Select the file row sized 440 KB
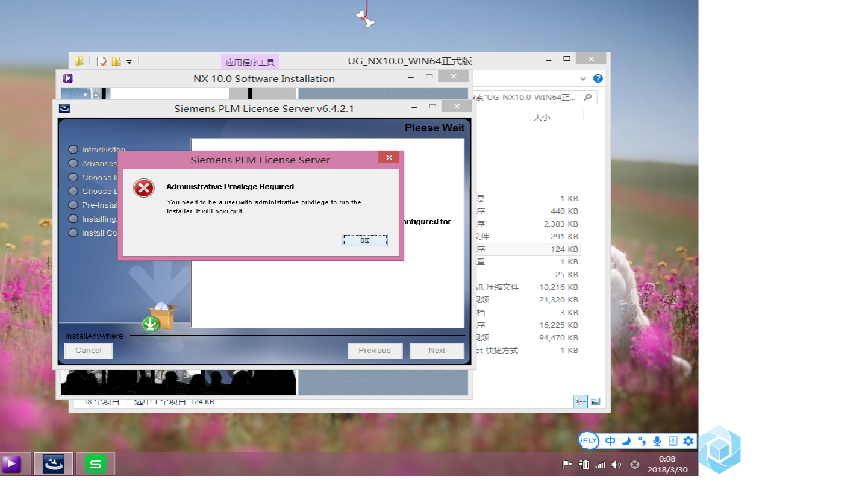 [x=528, y=211]
